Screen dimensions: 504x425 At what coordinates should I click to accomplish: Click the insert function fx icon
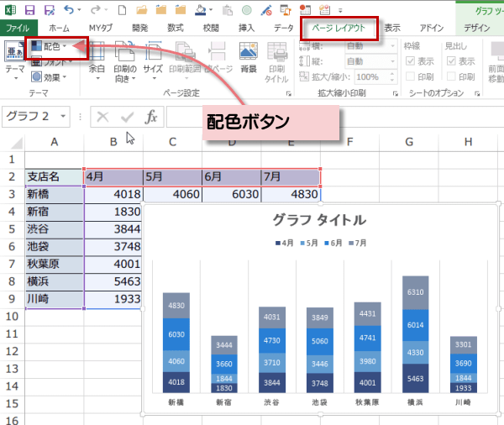pyautogui.click(x=151, y=117)
